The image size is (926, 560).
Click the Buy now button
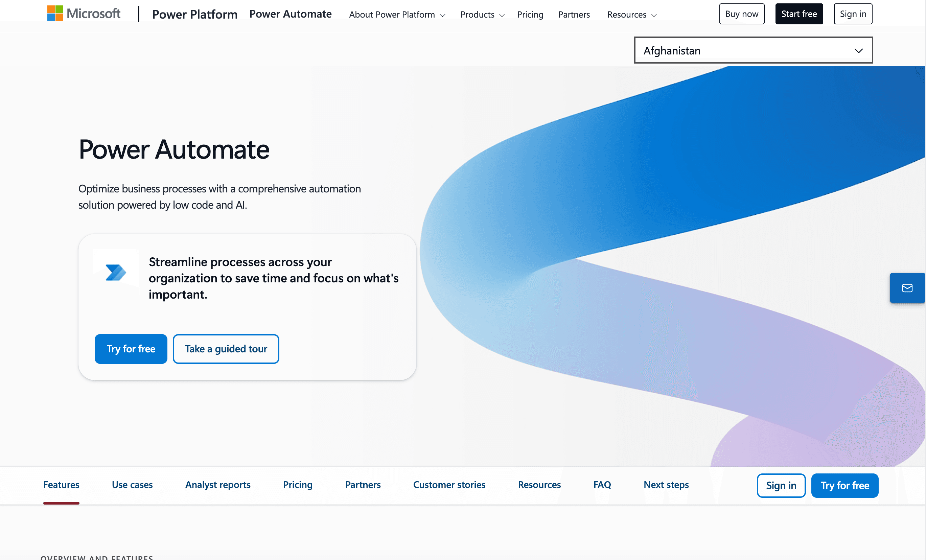pos(741,14)
